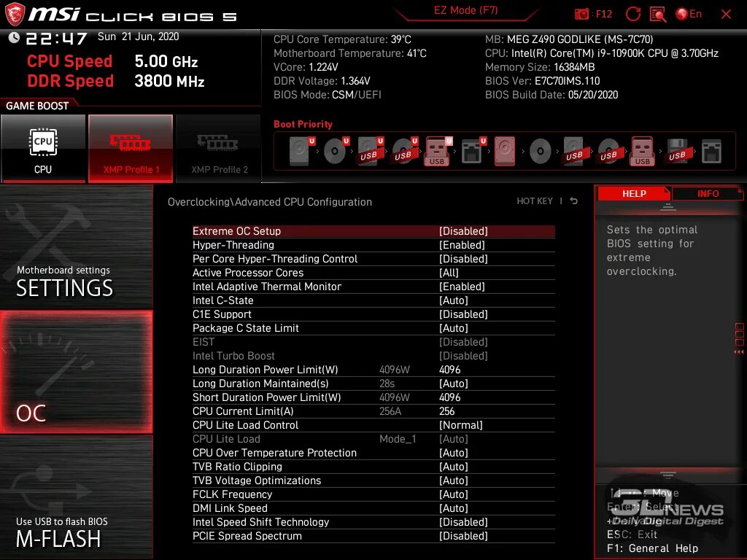747x560 pixels.
Task: Open Intel C-State [Auto] options
Action: pyautogui.click(x=454, y=300)
